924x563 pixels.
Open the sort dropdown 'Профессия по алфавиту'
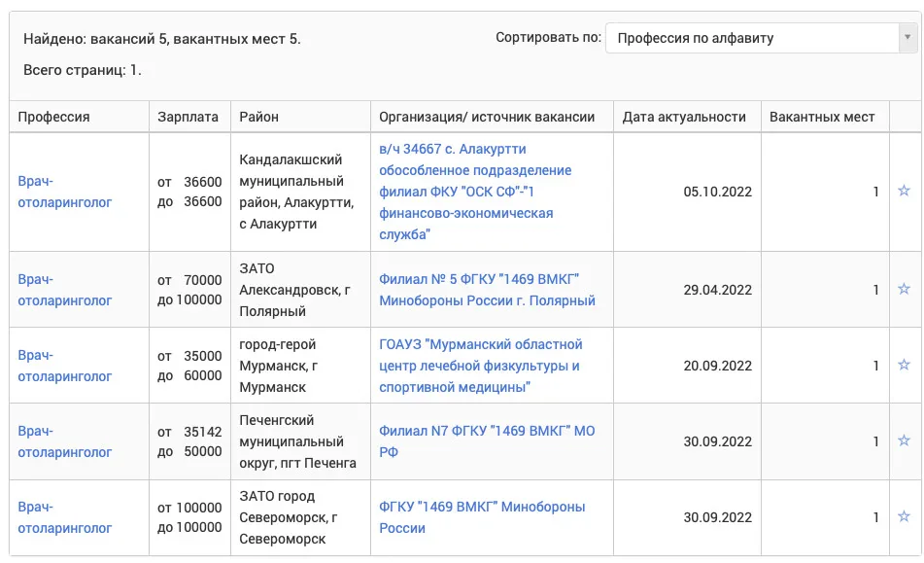761,38
